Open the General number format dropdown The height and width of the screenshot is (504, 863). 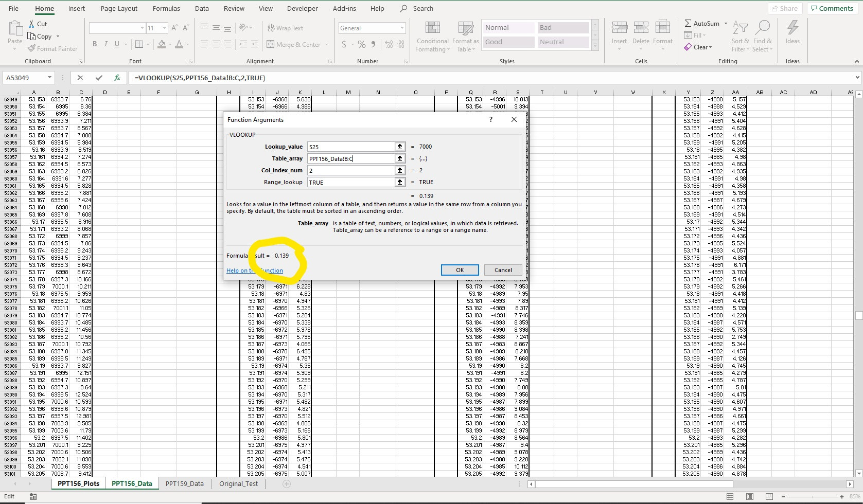(x=402, y=28)
